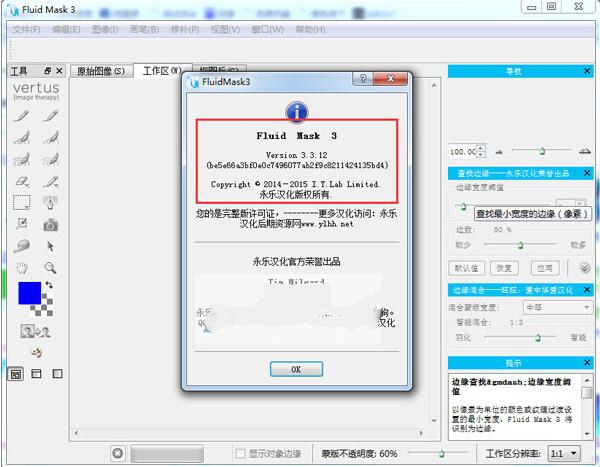Select the dashed rectangle selection tool
The width and height of the screenshot is (600, 467).
click(x=22, y=202)
